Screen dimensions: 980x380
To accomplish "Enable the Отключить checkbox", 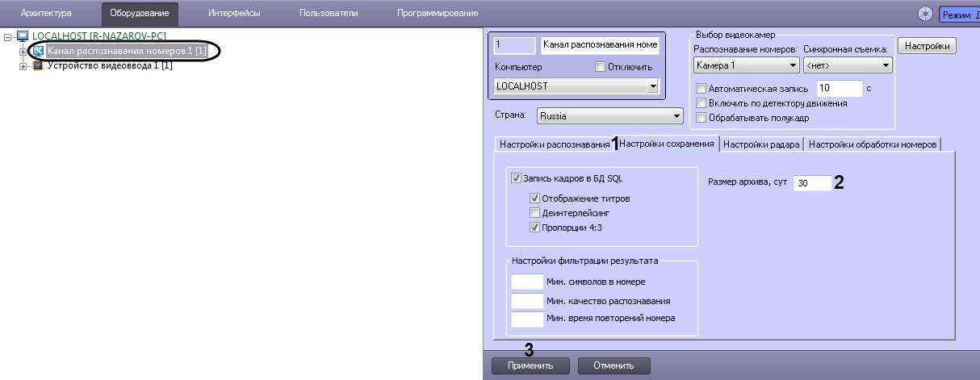I will [x=599, y=66].
